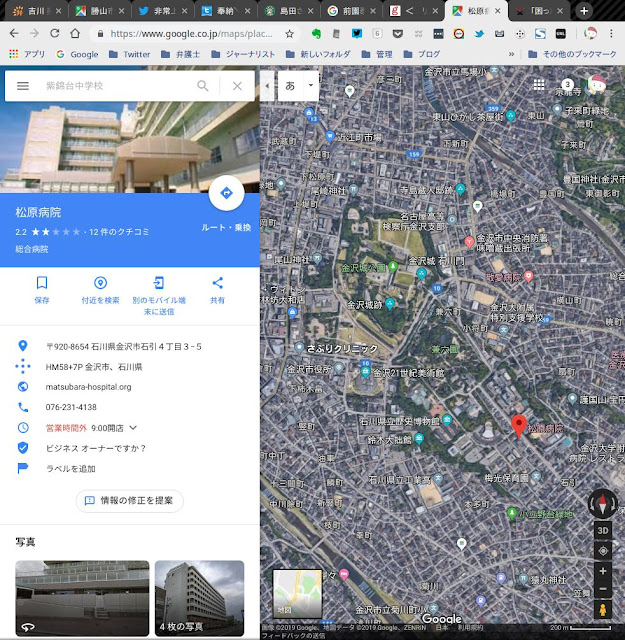
Task: Click the さぶりクリニック map marker
Action: click(299, 347)
